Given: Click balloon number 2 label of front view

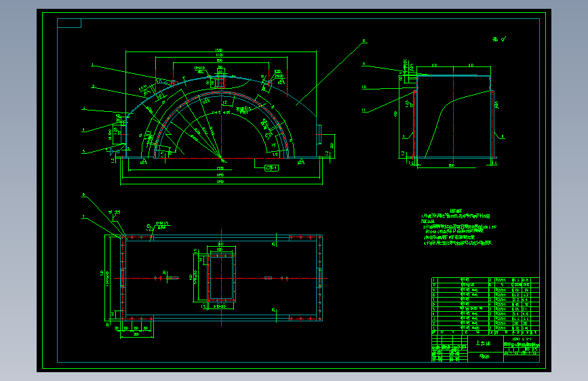Looking at the screenshot, I should coord(93,87).
